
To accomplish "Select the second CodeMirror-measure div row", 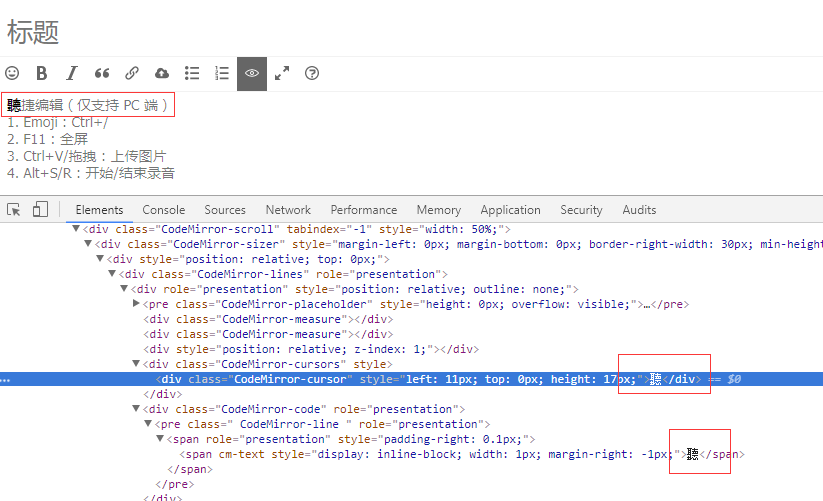I will 268,334.
